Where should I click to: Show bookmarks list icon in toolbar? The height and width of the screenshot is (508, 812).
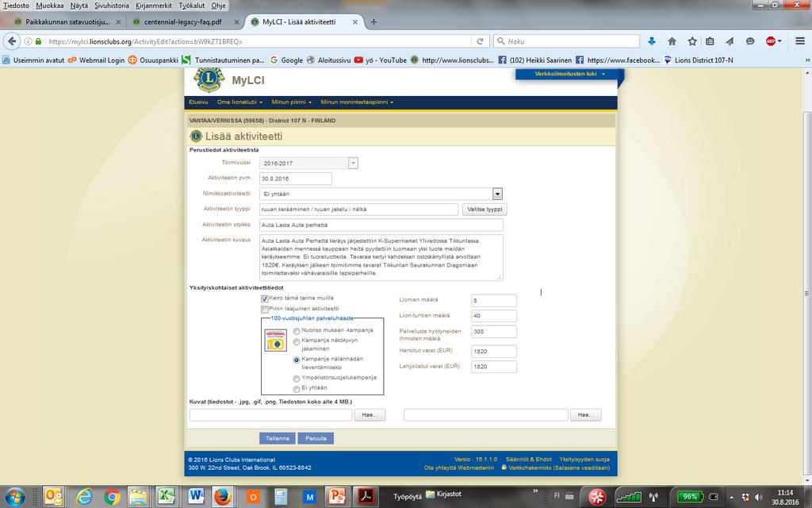[x=710, y=41]
